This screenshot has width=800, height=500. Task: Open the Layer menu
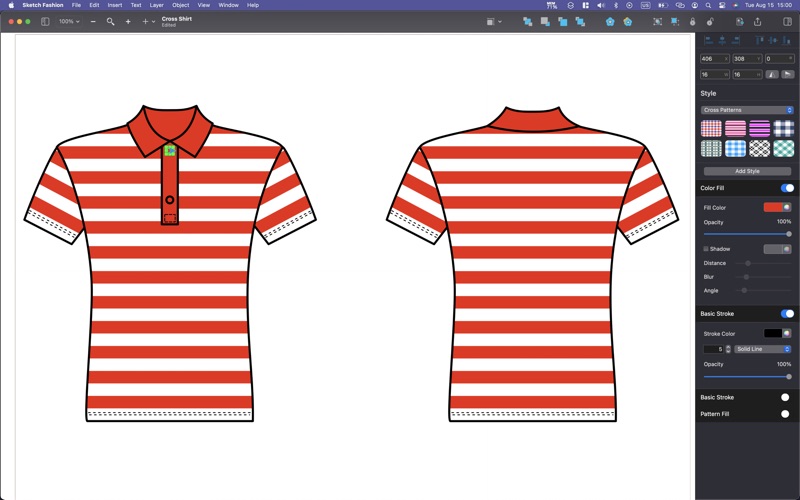pos(156,5)
